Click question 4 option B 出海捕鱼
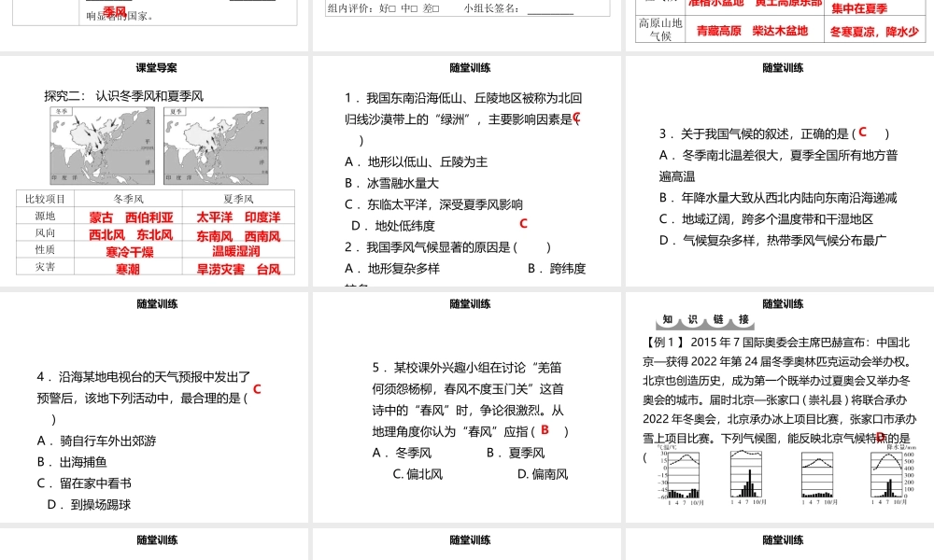The height and width of the screenshot is (560, 934). coord(72,462)
